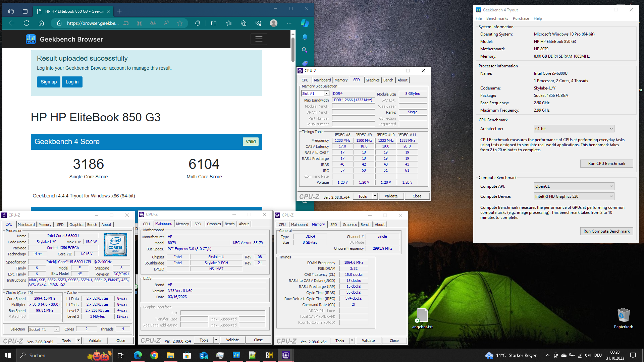Open Geekbench 4 Benchmarks menu
Image resolution: width=644 pixels, height=362 pixels.
(x=497, y=18)
